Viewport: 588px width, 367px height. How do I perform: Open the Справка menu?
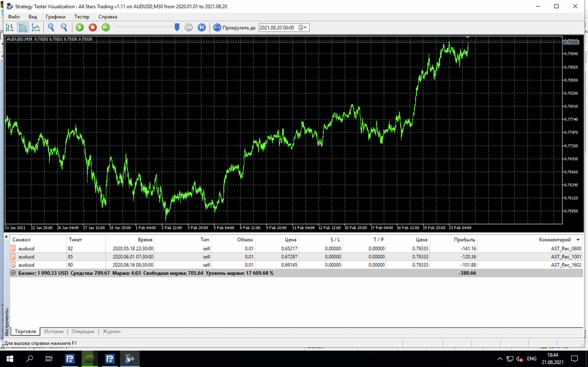pyautogui.click(x=108, y=17)
